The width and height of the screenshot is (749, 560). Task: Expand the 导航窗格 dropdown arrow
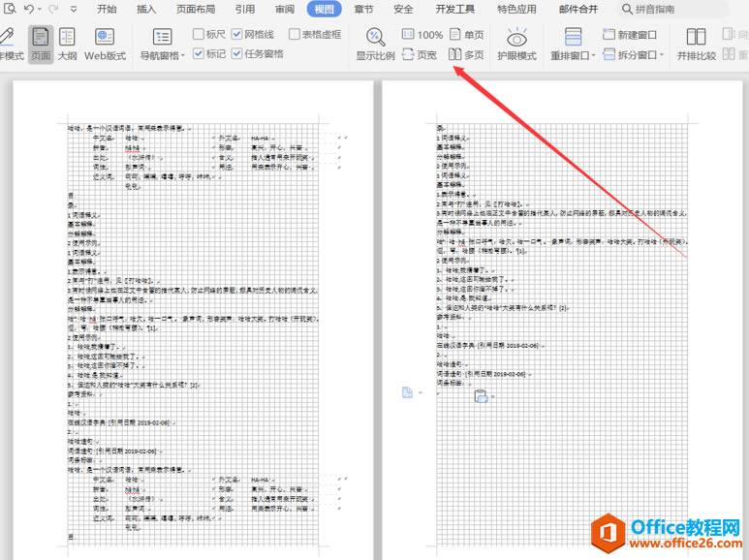pos(183,56)
